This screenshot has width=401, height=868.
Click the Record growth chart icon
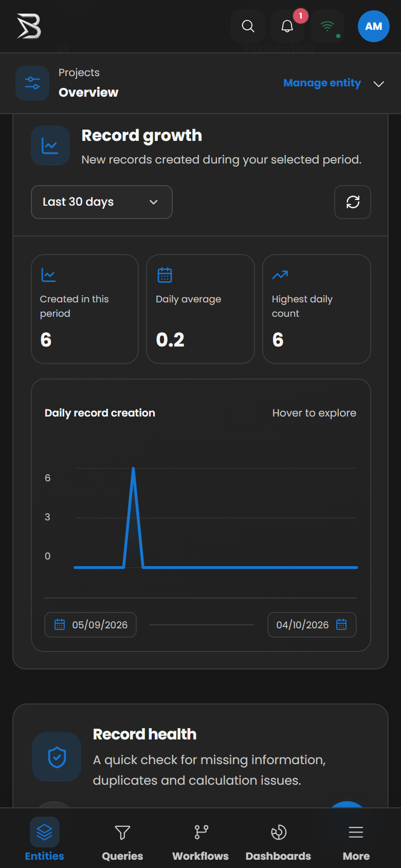[50, 146]
